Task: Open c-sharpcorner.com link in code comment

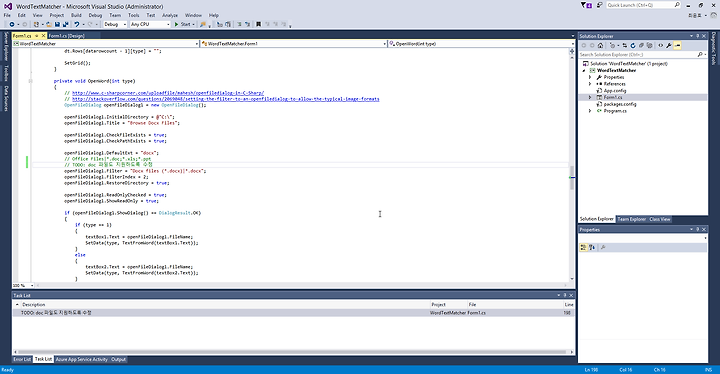Action: click(168, 93)
